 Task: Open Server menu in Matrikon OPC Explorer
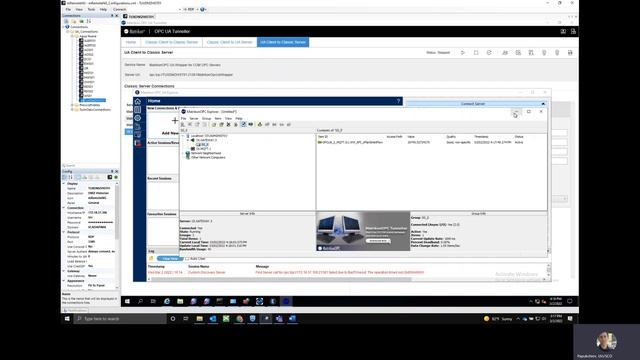point(194,118)
